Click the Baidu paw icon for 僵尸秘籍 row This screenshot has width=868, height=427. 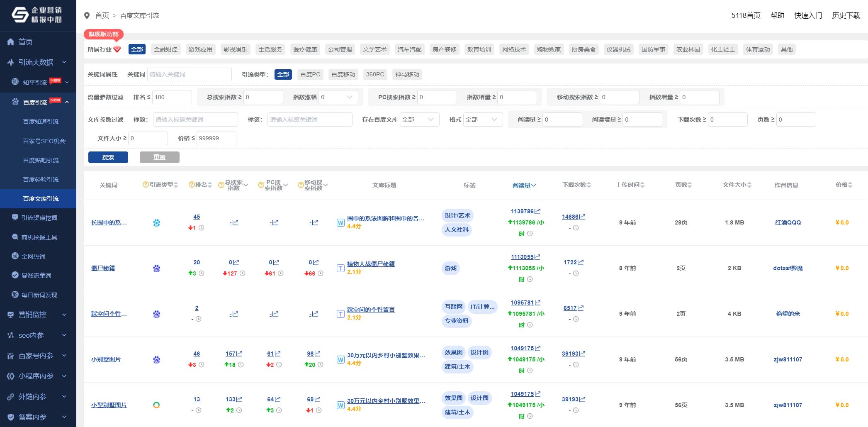(x=156, y=268)
